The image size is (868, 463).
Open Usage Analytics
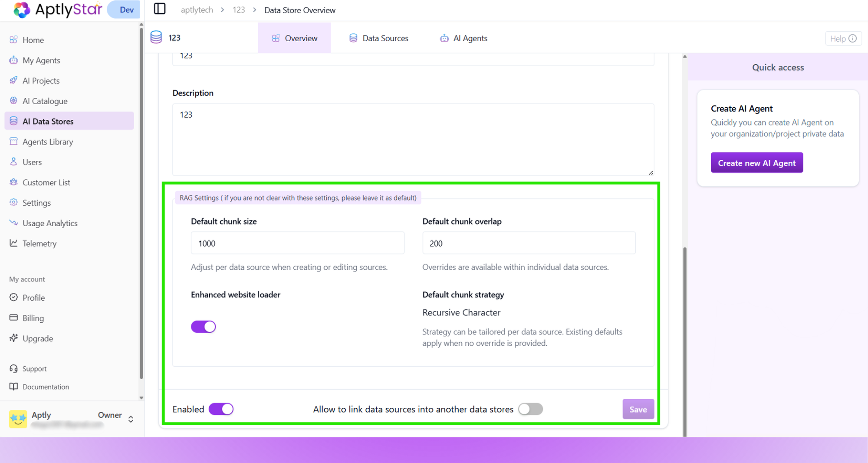(50, 223)
